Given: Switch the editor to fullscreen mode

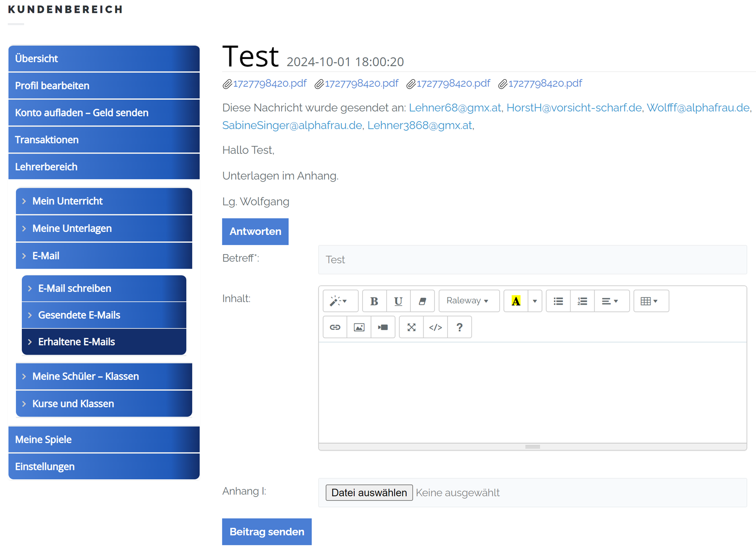Looking at the screenshot, I should pyautogui.click(x=411, y=328).
